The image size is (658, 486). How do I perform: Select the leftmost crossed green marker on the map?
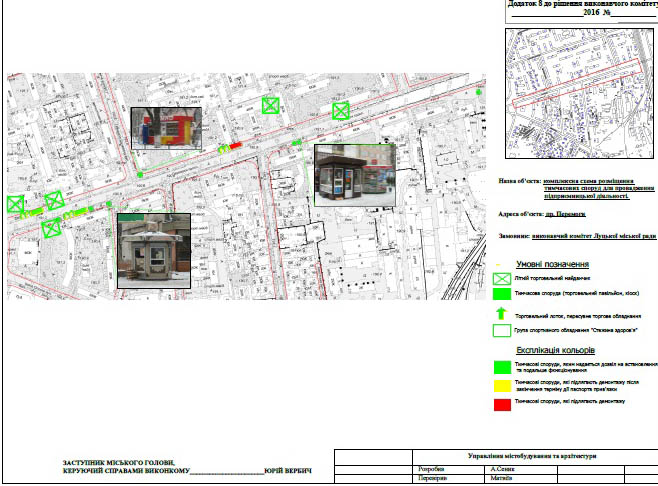coord(15,205)
